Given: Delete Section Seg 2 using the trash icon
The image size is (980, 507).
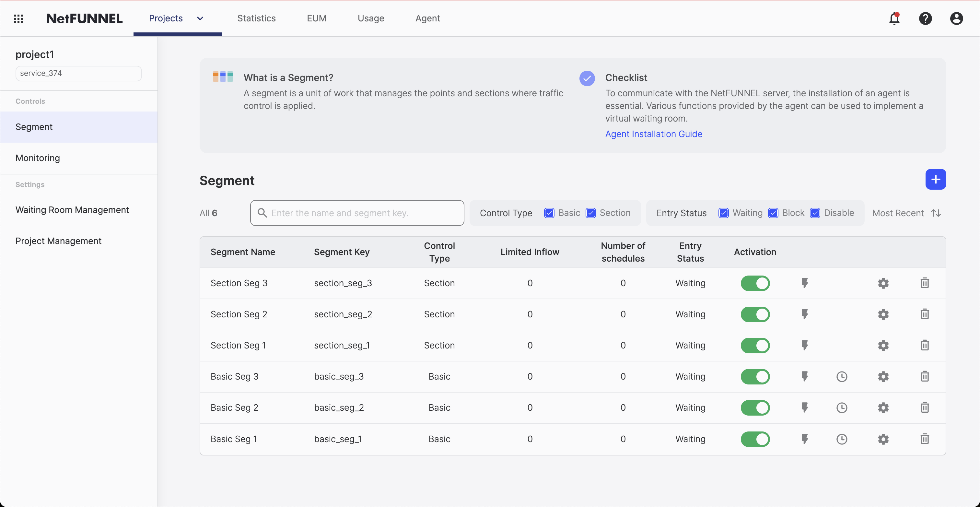Looking at the screenshot, I should [925, 314].
